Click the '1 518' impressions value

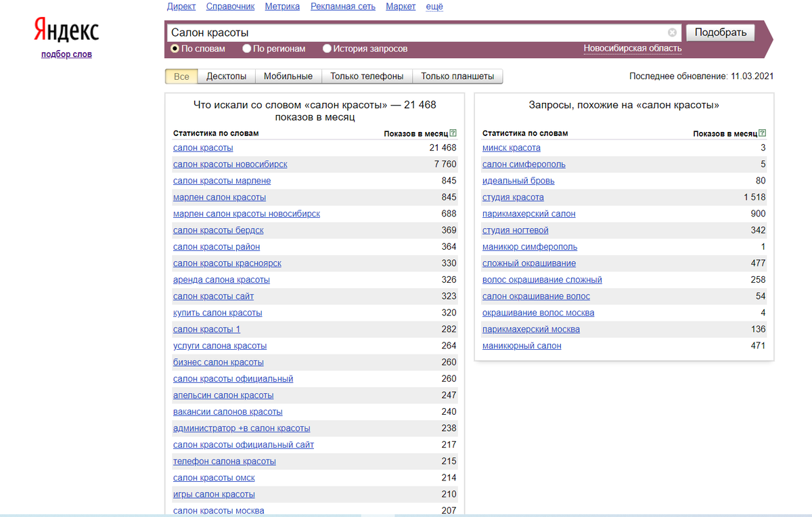(754, 198)
